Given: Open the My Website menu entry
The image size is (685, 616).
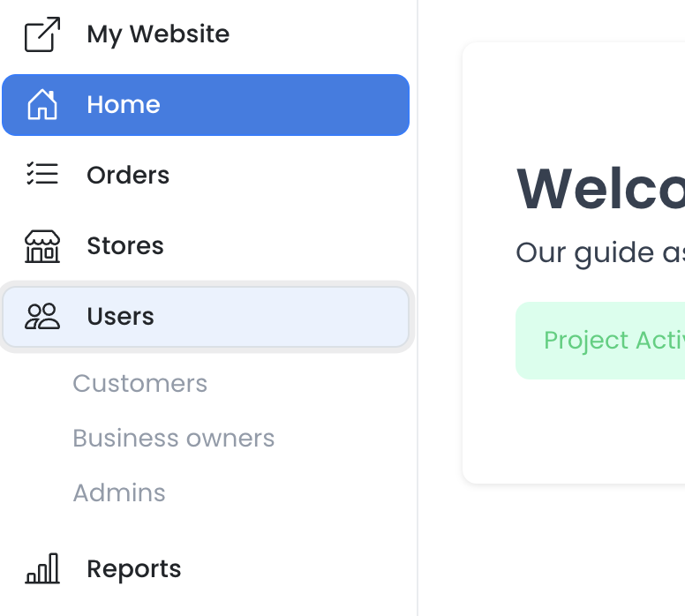Looking at the screenshot, I should click(x=158, y=34).
